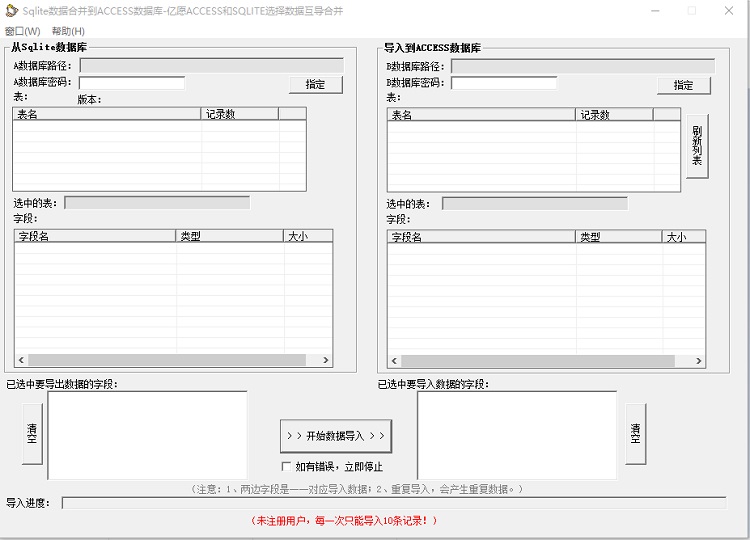Image resolution: width=750 pixels, height=540 pixels.
Task: Focus the B数据库密码 input box
Action: click(x=504, y=83)
